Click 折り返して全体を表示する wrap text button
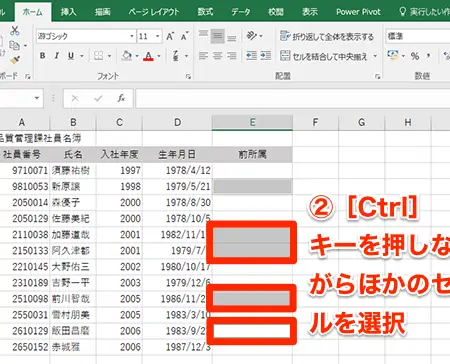This screenshot has width=450, height=364. [327, 36]
